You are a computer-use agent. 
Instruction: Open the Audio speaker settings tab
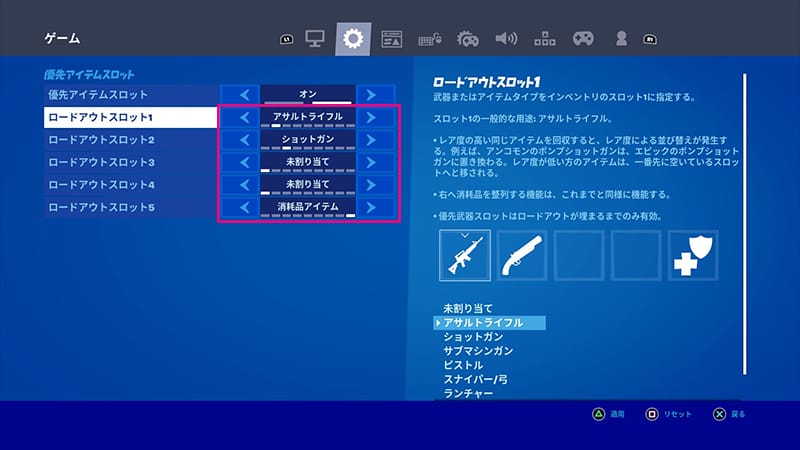click(x=506, y=39)
